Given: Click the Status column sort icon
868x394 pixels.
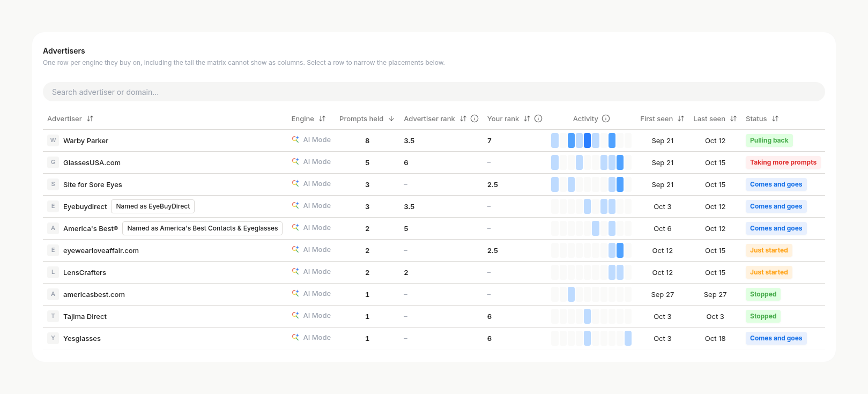Looking at the screenshot, I should [x=775, y=119].
